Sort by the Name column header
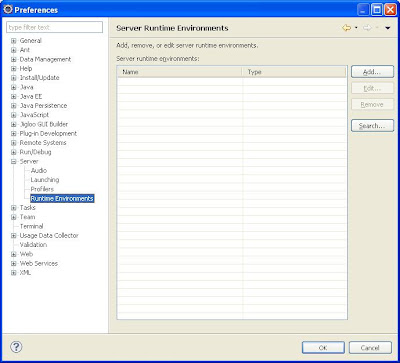 click(x=179, y=72)
